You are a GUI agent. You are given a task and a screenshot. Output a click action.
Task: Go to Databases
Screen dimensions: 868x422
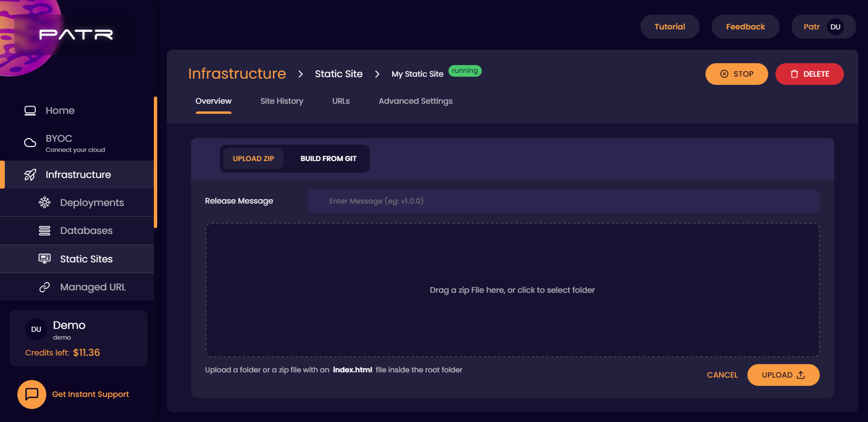coord(77,231)
